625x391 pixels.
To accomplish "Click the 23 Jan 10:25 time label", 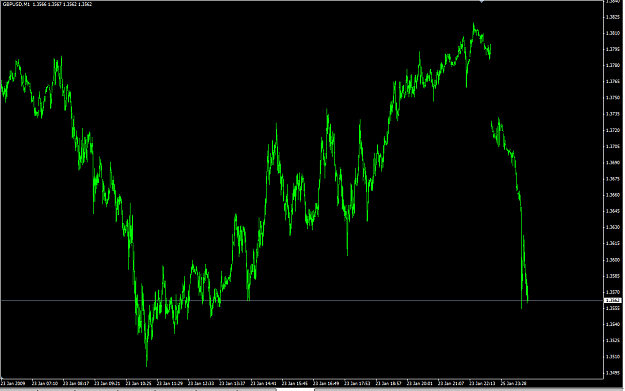I will (x=139, y=383).
